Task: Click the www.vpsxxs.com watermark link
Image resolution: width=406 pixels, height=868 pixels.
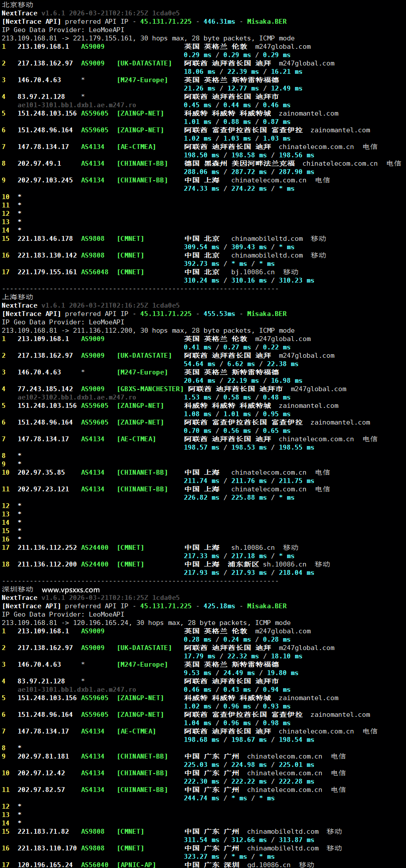Action: 70,590
